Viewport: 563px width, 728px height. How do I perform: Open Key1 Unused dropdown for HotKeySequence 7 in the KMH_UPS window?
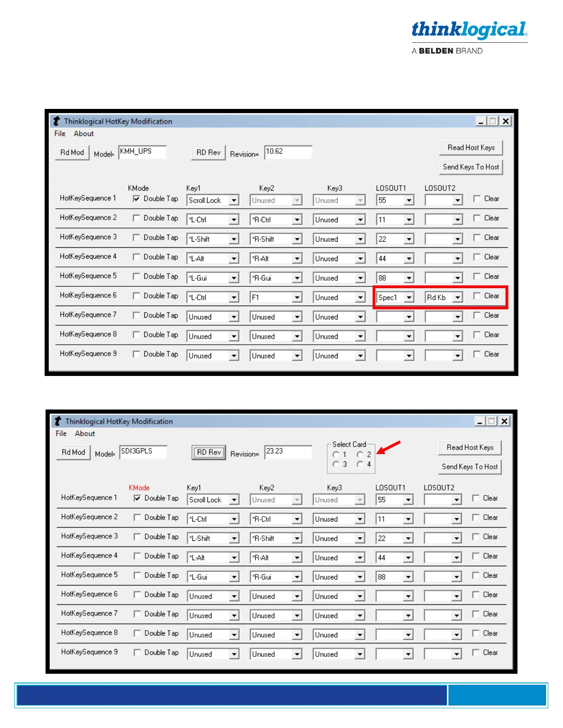click(234, 317)
